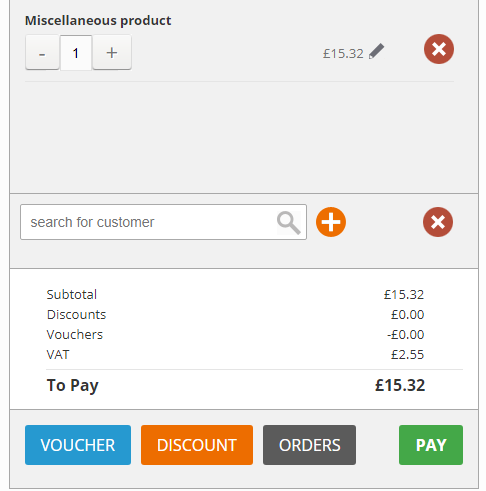Add a new customer with the orange plus icon
Image resolution: width=486 pixels, height=491 pixels.
(331, 222)
